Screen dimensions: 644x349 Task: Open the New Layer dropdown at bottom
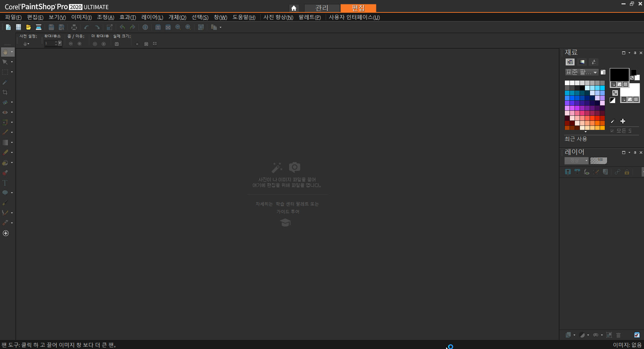click(575, 335)
